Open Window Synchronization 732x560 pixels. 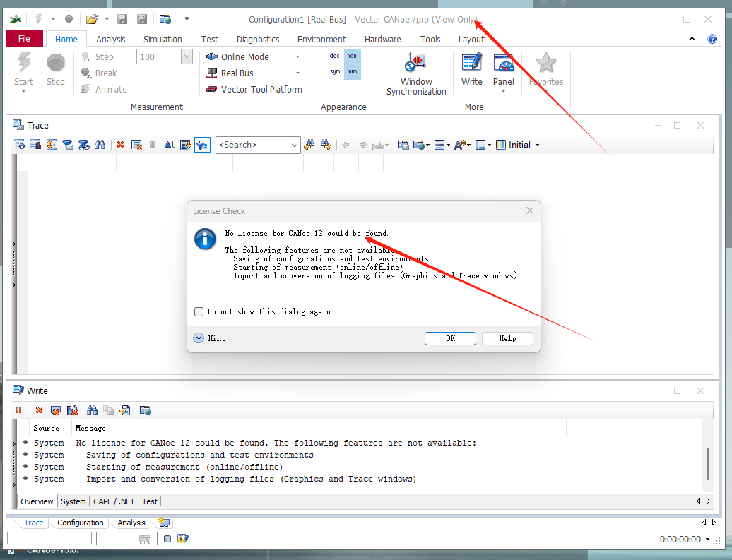click(x=416, y=74)
